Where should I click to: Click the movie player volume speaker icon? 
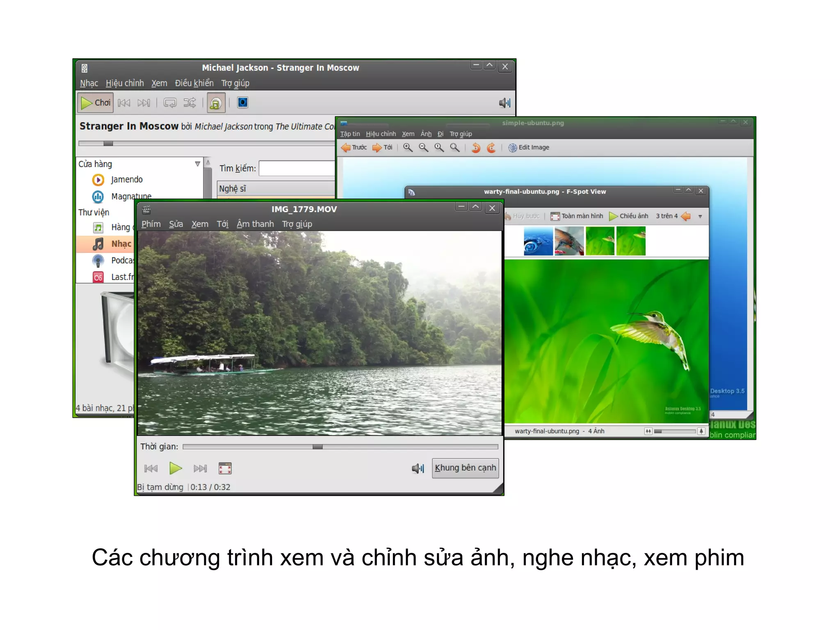click(417, 468)
